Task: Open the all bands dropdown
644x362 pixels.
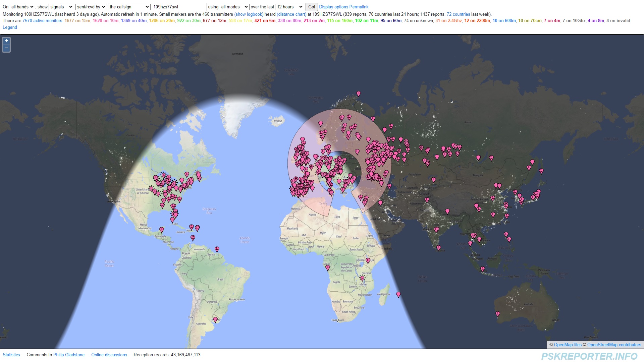Action: pyautogui.click(x=22, y=7)
